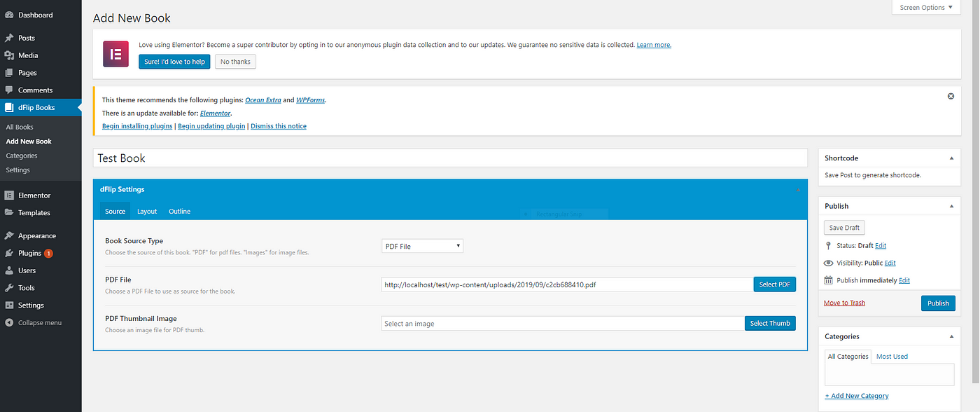
Task: Open dFlip Settings submenu item
Action: tap(18, 170)
